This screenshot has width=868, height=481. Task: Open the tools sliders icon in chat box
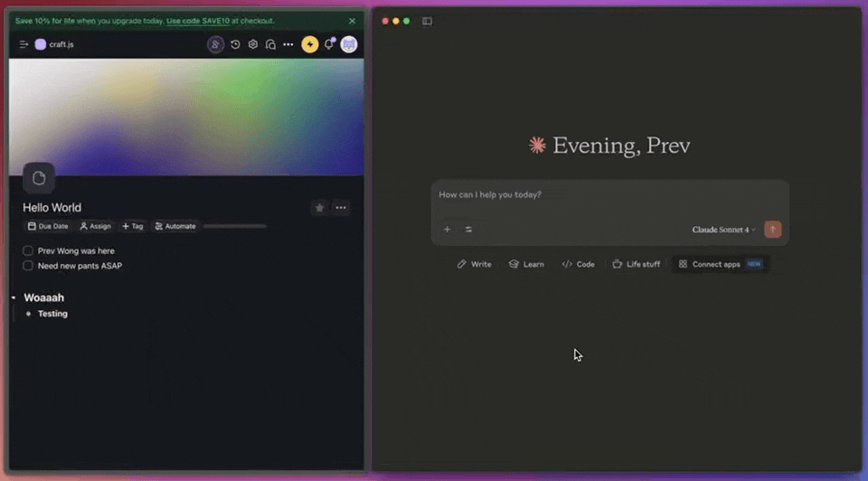(468, 230)
